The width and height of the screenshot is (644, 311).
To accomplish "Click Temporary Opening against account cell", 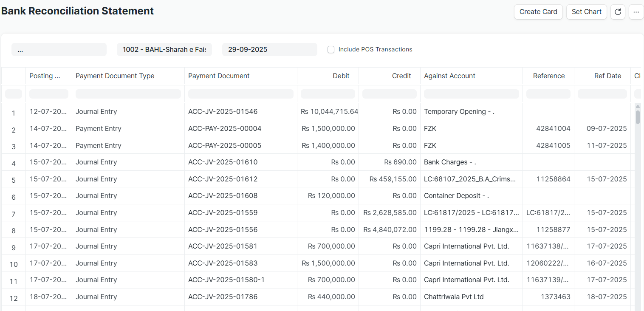I will tap(459, 112).
